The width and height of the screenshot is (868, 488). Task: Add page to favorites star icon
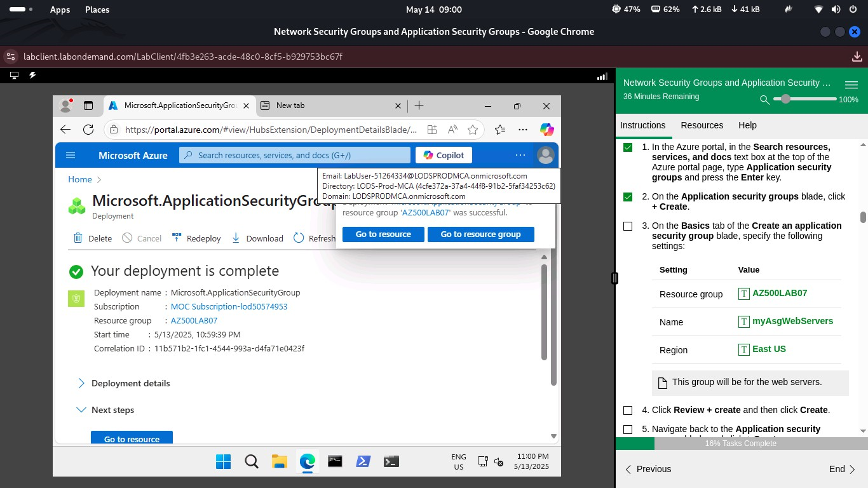pyautogui.click(x=473, y=130)
